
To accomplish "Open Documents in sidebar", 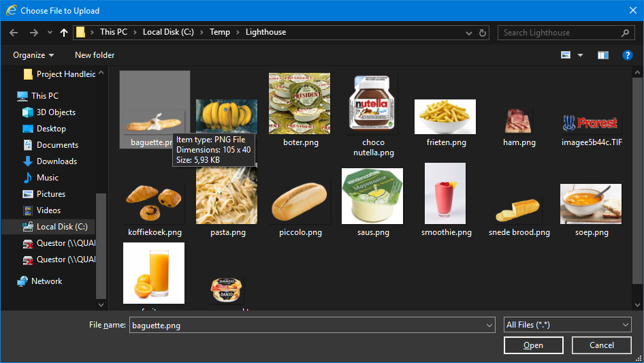I will point(50,145).
